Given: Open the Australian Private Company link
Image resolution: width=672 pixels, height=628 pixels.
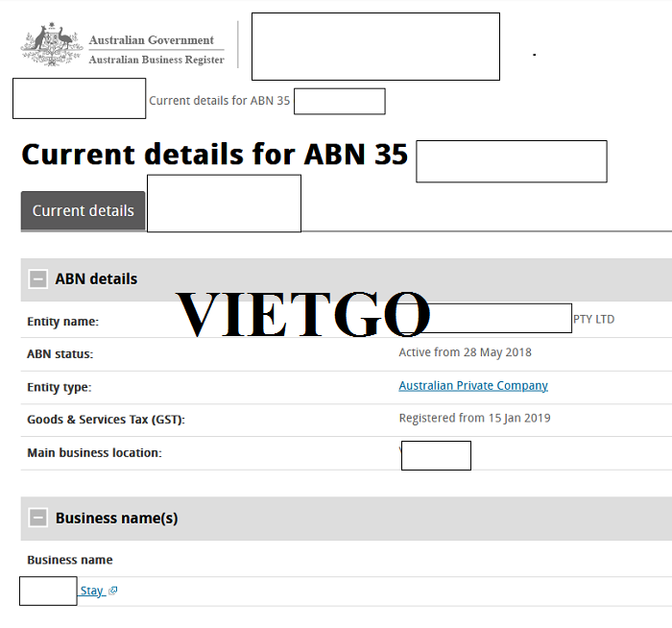Looking at the screenshot, I should click(x=473, y=386).
